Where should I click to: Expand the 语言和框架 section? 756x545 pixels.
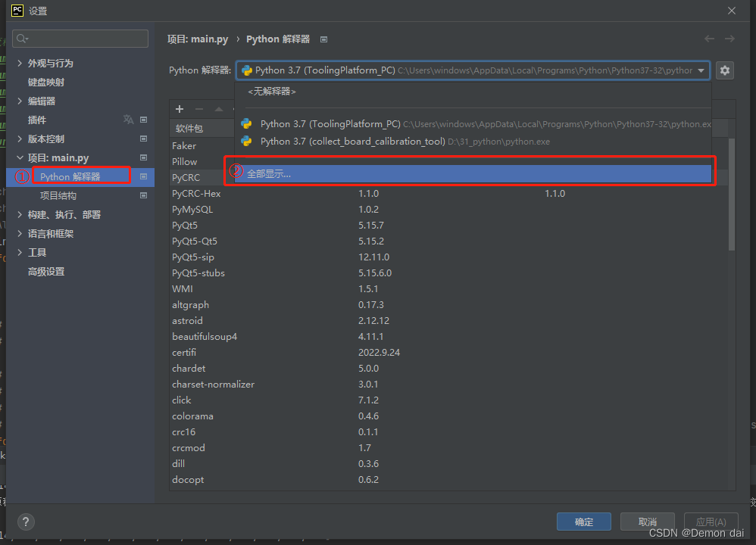pos(20,233)
